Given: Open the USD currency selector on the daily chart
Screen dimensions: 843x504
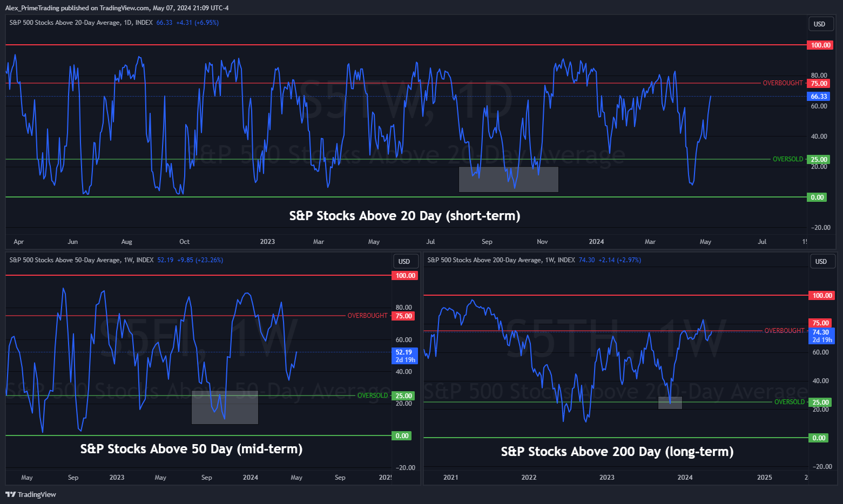Looking at the screenshot, I should pos(820,24).
